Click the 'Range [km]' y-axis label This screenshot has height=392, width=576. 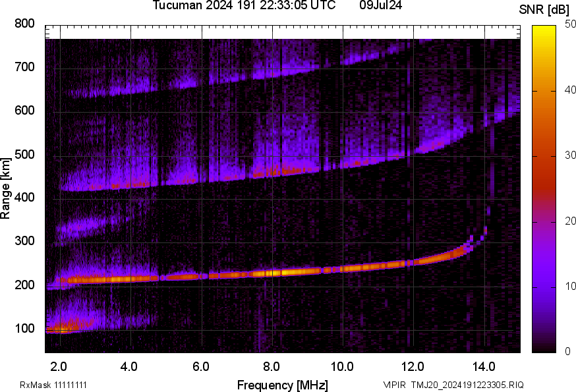tap(5, 188)
